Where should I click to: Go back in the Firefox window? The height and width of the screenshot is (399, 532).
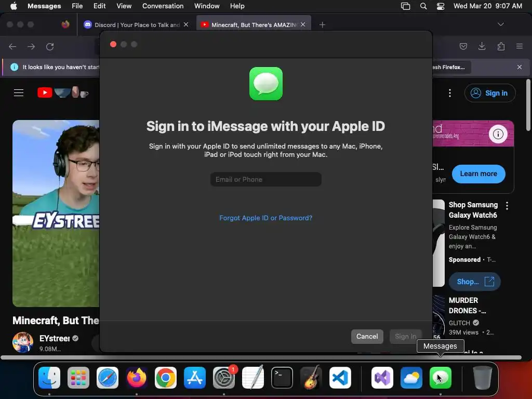coord(12,46)
